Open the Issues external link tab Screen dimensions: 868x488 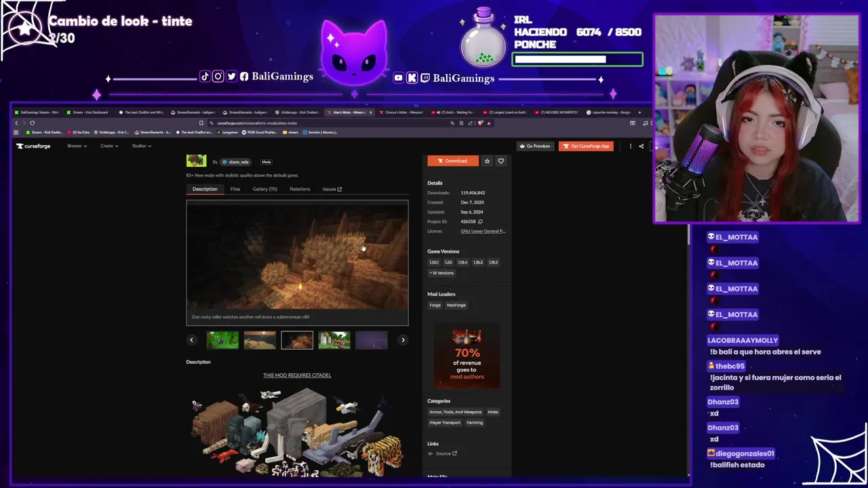[332, 189]
